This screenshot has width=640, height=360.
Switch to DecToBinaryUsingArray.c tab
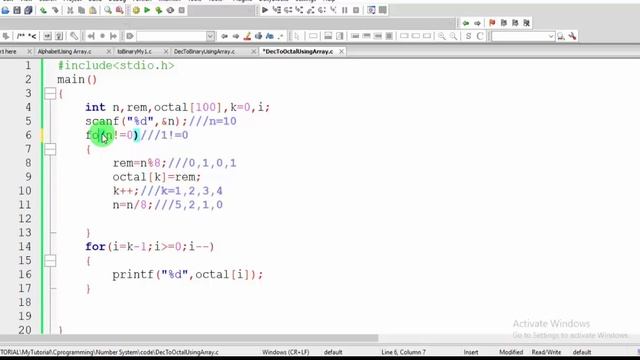[204, 51]
